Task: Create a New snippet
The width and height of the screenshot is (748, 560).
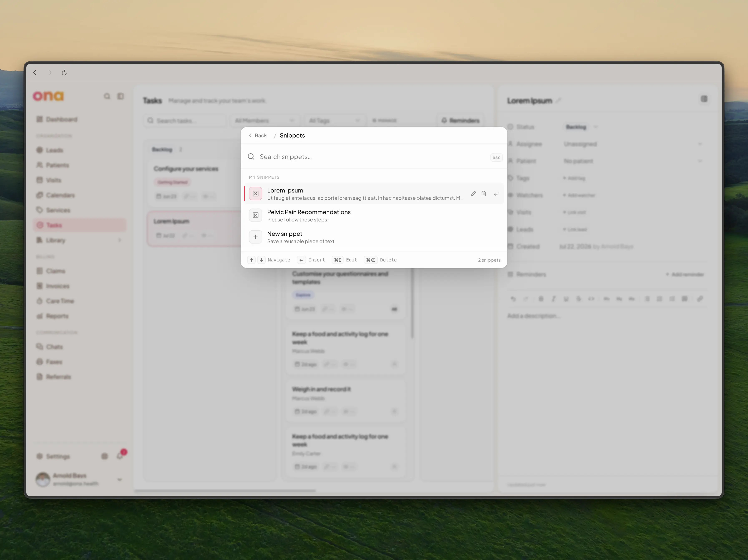Action: pyautogui.click(x=374, y=237)
